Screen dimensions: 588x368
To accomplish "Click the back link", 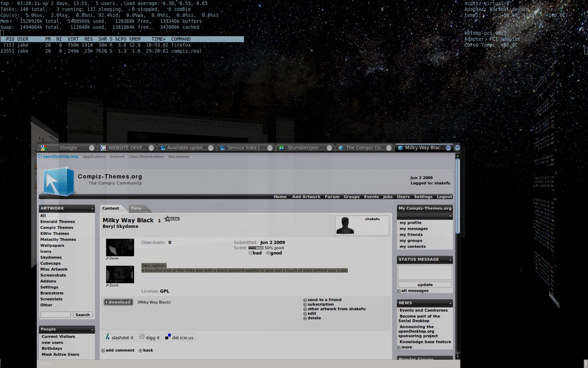I will click(x=146, y=350).
